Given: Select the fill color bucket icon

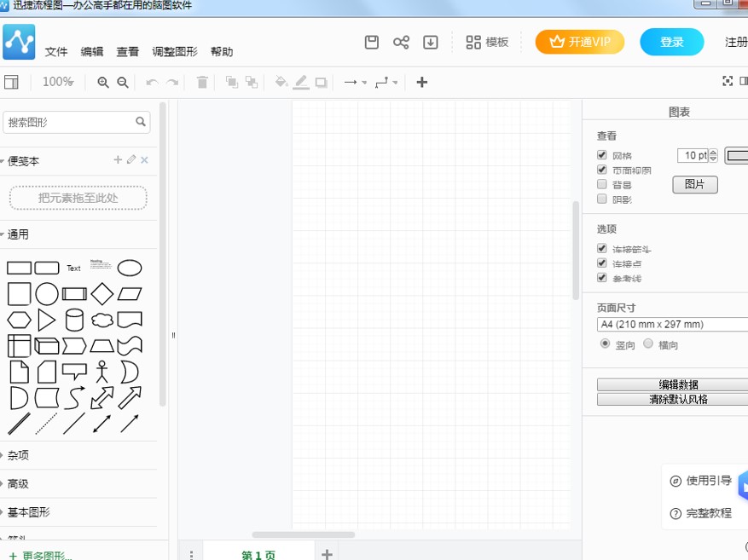Looking at the screenshot, I should tap(281, 83).
